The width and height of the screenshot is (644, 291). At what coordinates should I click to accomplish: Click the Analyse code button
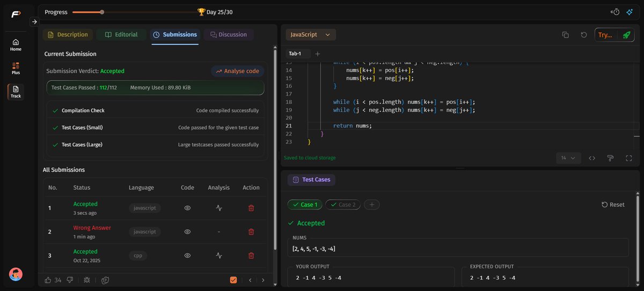click(237, 71)
